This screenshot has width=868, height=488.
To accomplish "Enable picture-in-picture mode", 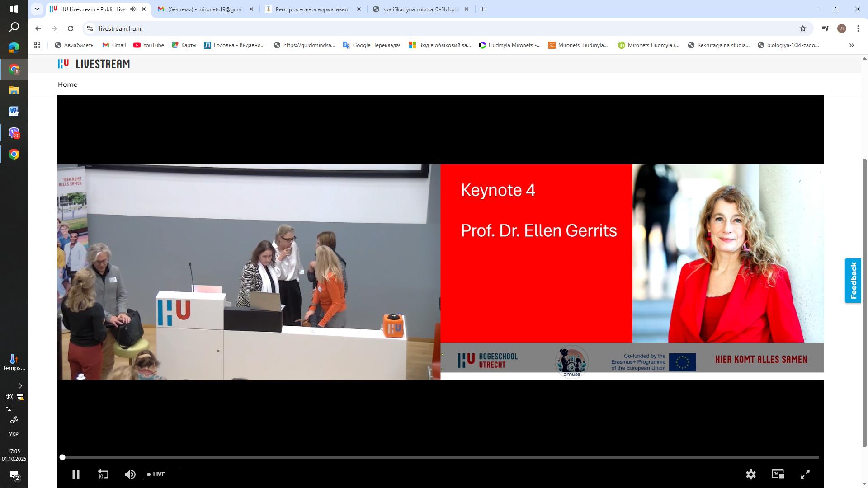I will click(778, 474).
